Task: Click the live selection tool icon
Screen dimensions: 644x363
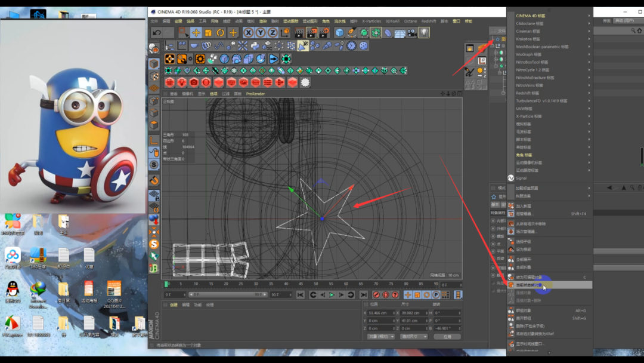Action: click(x=183, y=32)
